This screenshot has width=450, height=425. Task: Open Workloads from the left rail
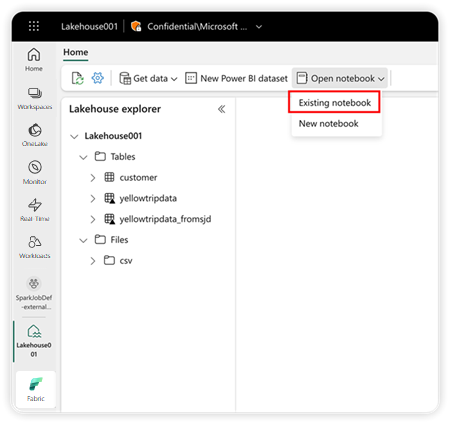[x=35, y=247]
